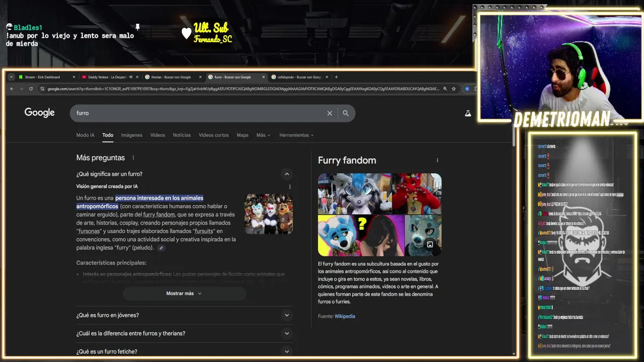Screen dimensions: 644x362
Task: Mute the Daddy Yankee tab audio icon
Action: (x=130, y=77)
